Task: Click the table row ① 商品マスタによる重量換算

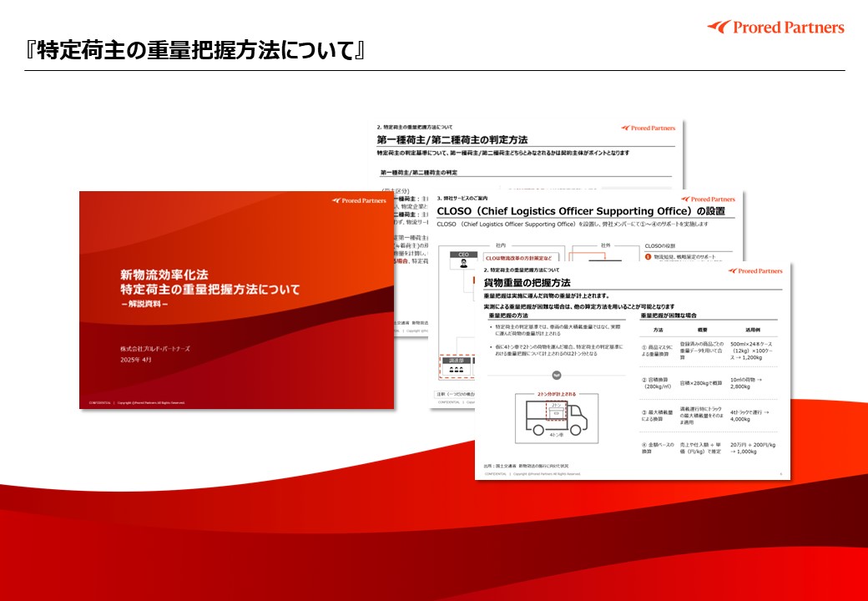Action: point(709,351)
